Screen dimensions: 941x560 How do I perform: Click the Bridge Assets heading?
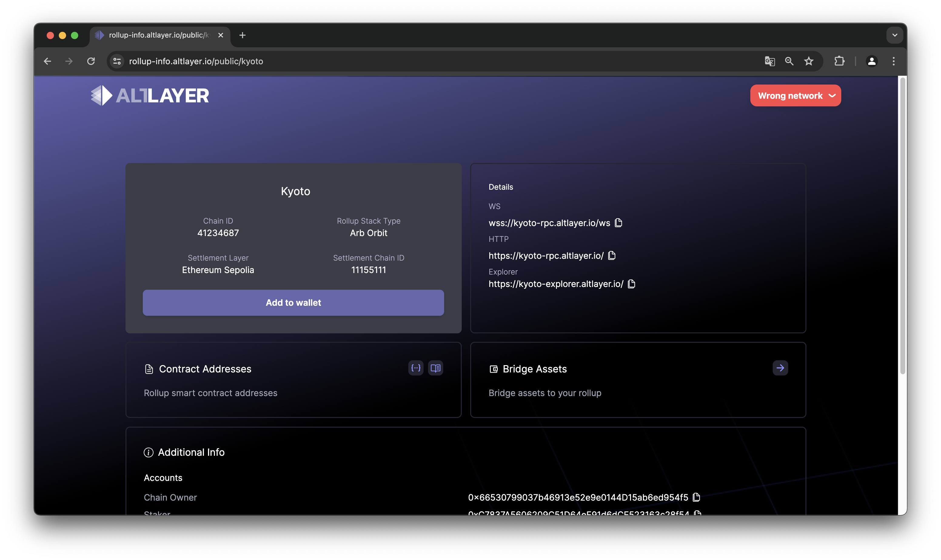pyautogui.click(x=534, y=369)
